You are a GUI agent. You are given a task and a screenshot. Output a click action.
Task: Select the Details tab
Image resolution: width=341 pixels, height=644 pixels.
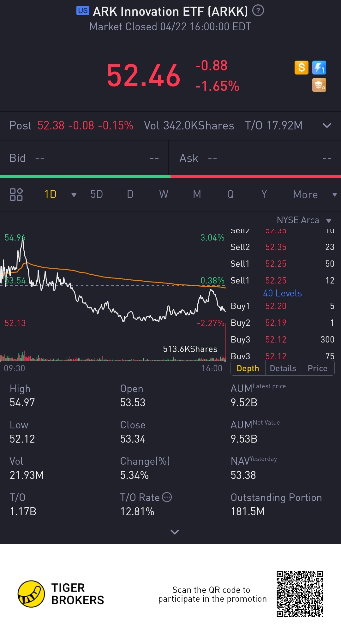283,368
